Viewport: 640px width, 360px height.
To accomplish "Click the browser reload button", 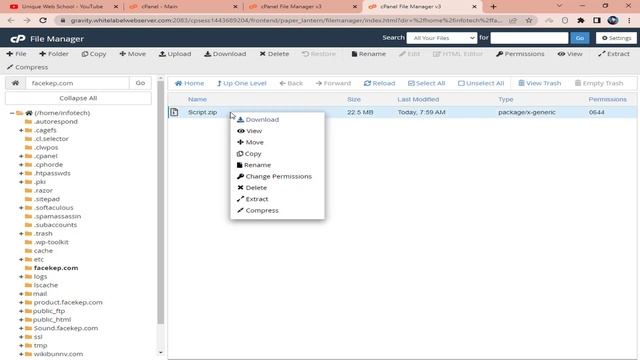I will coord(43,20).
